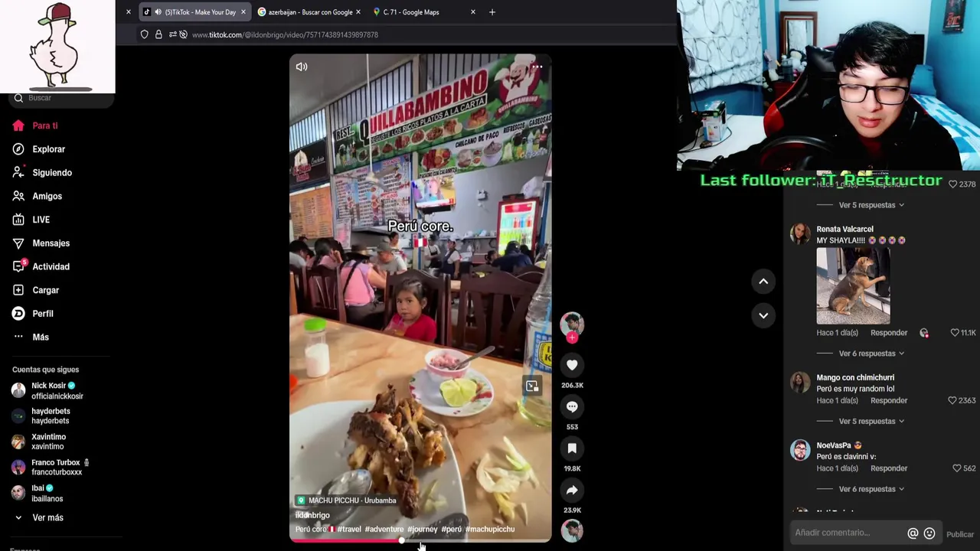
Task: Follow creator via red plus badge
Action: coord(572,337)
